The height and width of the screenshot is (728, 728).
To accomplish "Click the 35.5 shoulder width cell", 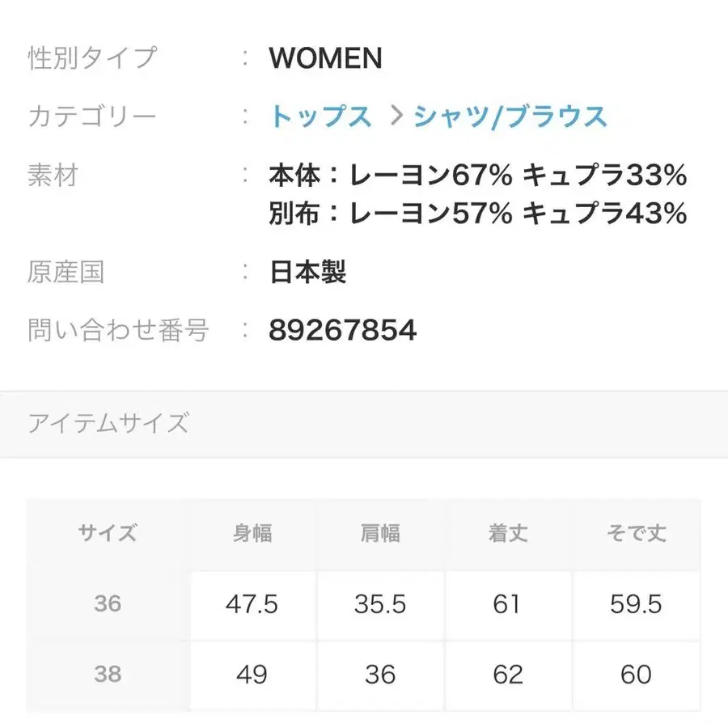I will click(380, 603).
